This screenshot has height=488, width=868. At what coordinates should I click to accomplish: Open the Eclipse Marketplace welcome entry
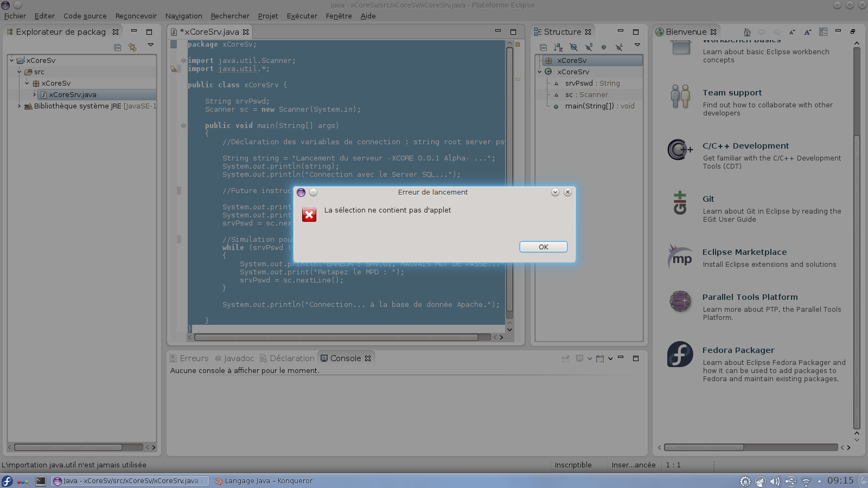coord(744,252)
